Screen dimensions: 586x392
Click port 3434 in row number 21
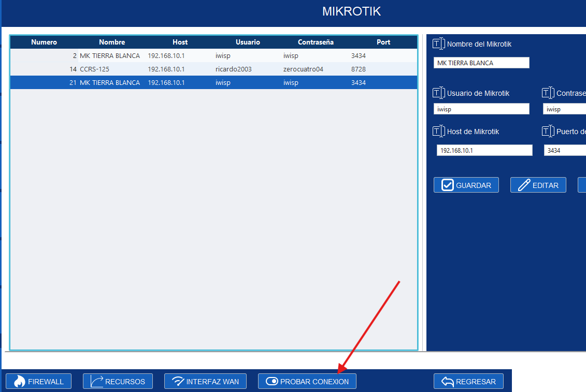coord(359,82)
